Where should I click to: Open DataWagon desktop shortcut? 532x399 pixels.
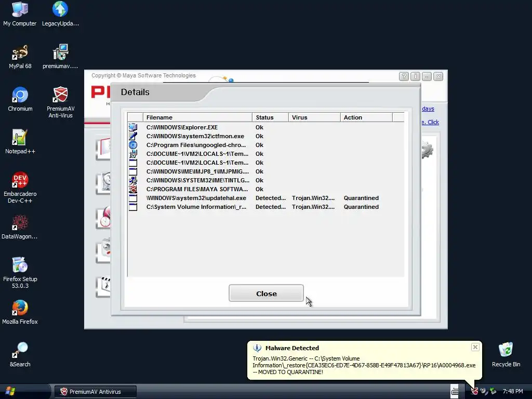coord(20,227)
